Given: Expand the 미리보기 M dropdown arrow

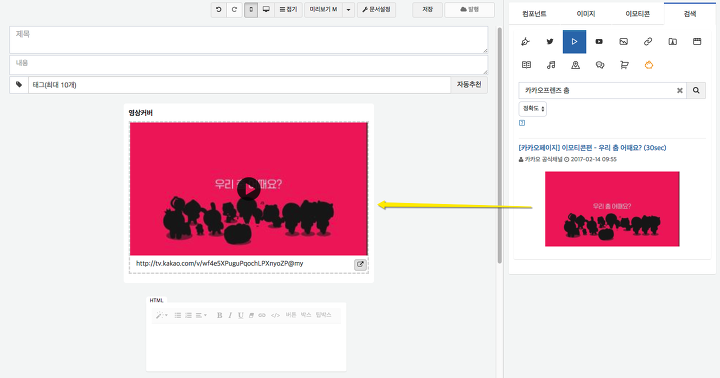Looking at the screenshot, I should coord(349,10).
